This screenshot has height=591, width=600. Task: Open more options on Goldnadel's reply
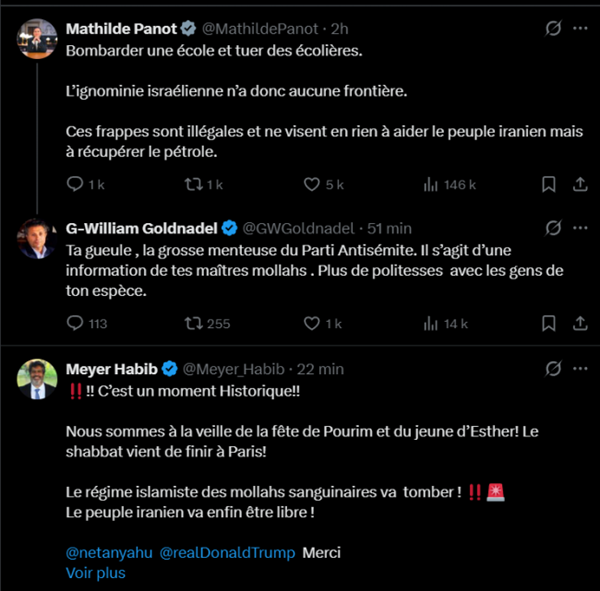point(580,228)
